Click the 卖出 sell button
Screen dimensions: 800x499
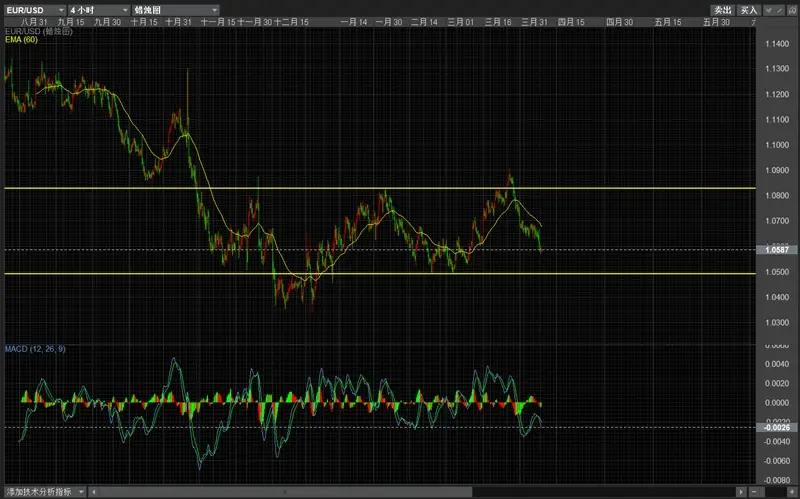click(722, 10)
